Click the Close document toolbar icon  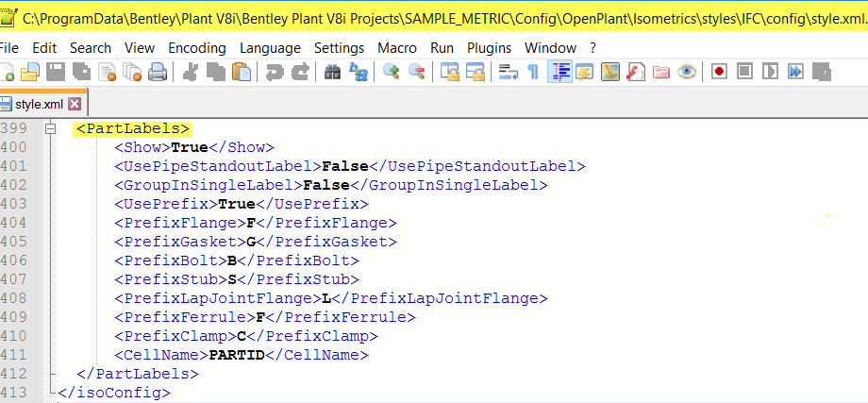(107, 72)
